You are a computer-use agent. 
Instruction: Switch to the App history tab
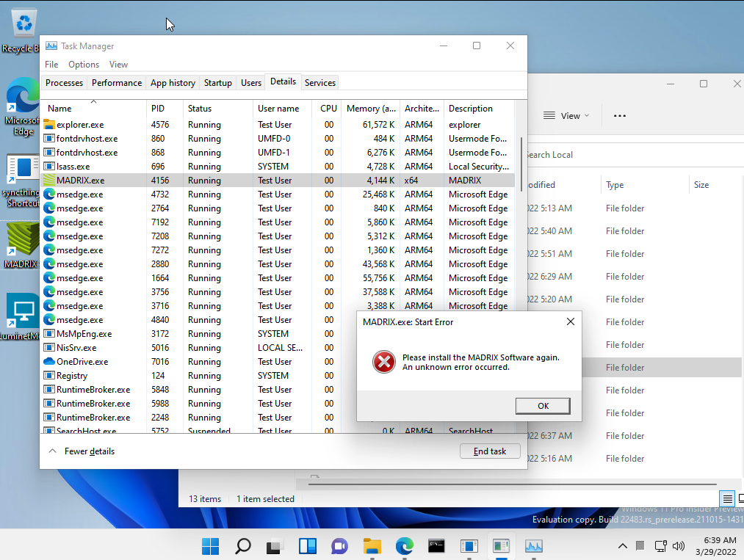[x=173, y=82]
